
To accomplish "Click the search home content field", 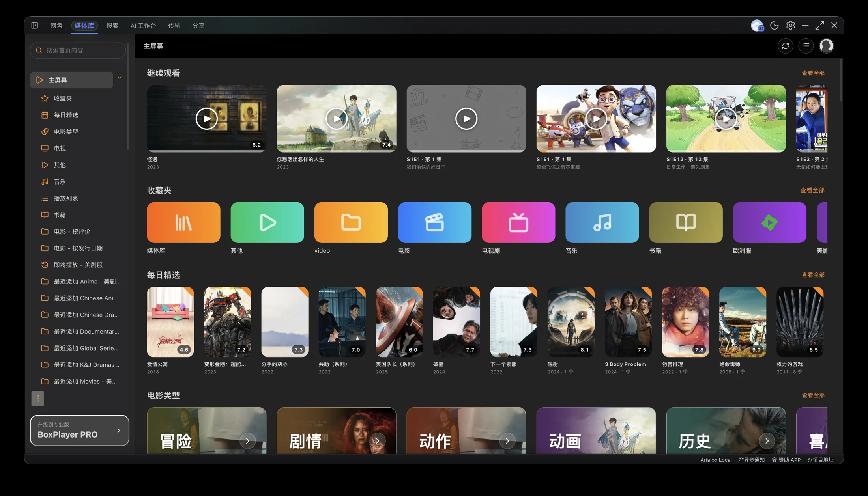I will pos(78,50).
